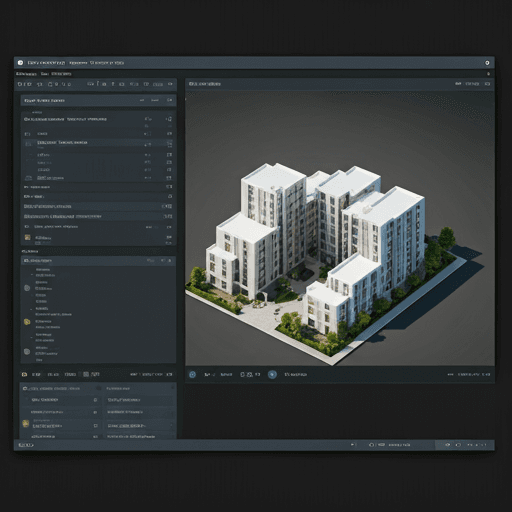
Task: Click the grid icon in the toolbar under the tree panel
Action: (x=86, y=374)
